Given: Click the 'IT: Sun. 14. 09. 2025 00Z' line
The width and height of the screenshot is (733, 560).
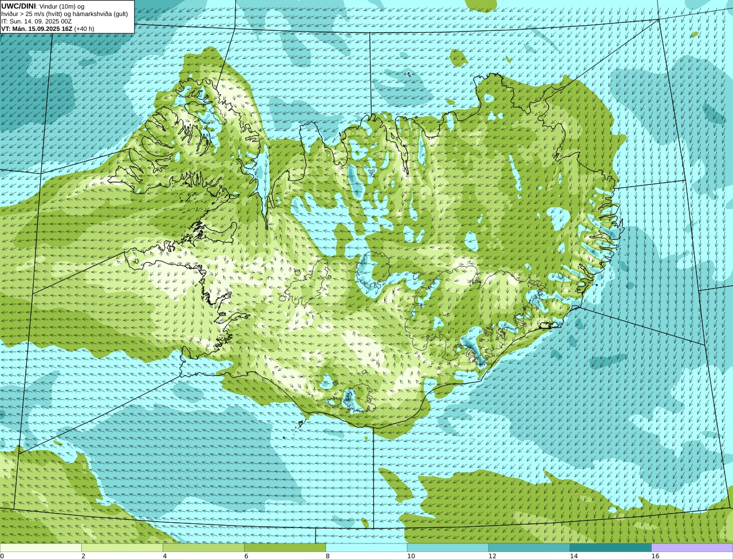Looking at the screenshot, I should (37, 21).
